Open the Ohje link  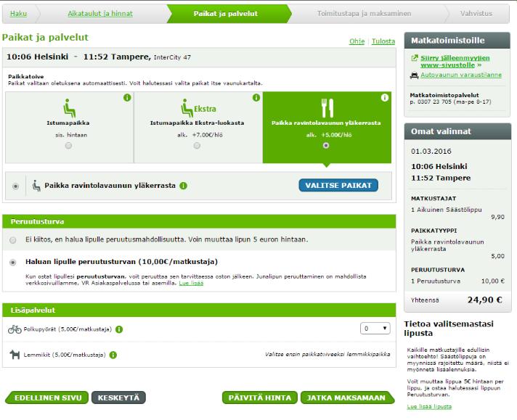(357, 41)
